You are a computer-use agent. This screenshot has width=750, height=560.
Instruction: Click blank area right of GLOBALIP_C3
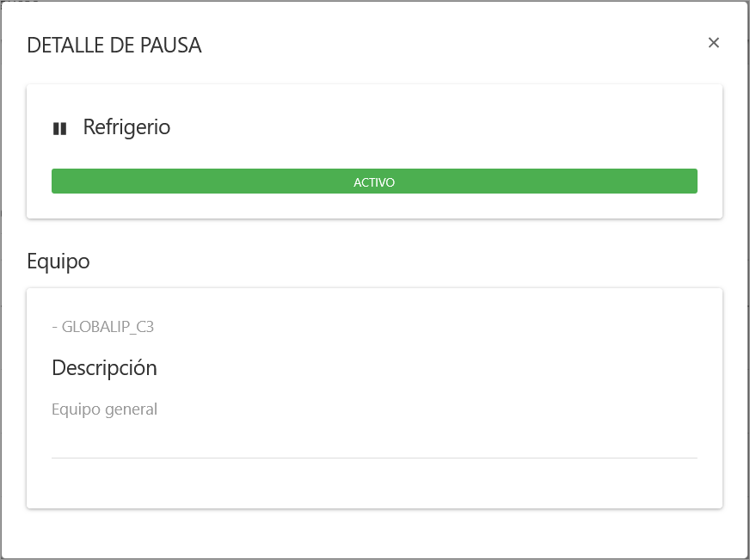pyautogui.click(x=430, y=327)
